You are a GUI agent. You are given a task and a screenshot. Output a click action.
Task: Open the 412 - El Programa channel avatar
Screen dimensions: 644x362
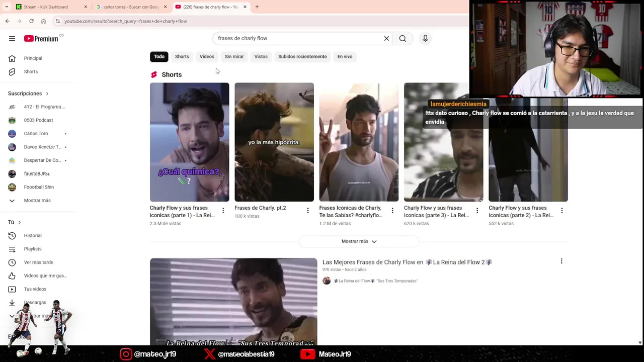(12, 107)
